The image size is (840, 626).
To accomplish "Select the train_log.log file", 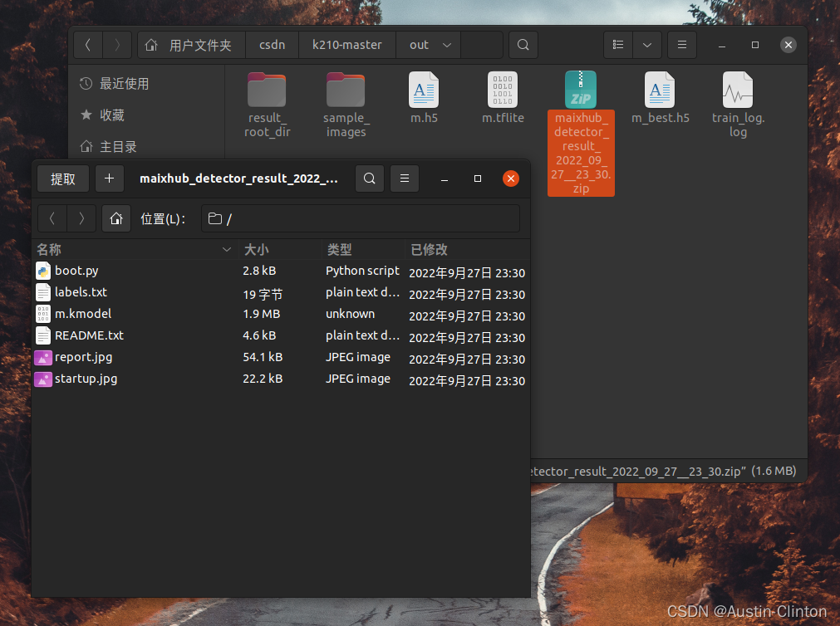I will [x=738, y=105].
